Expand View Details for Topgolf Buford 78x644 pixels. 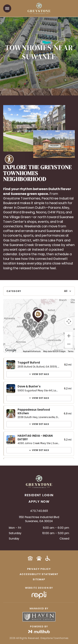click(39, 374)
